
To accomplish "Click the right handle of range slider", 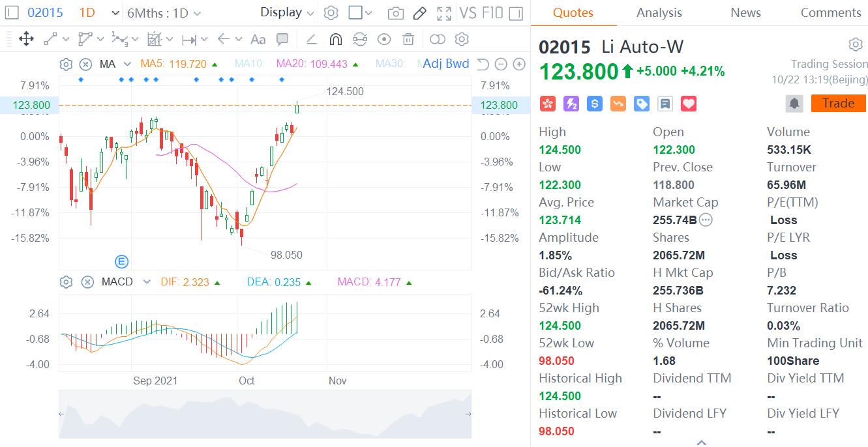I will click(468, 414).
